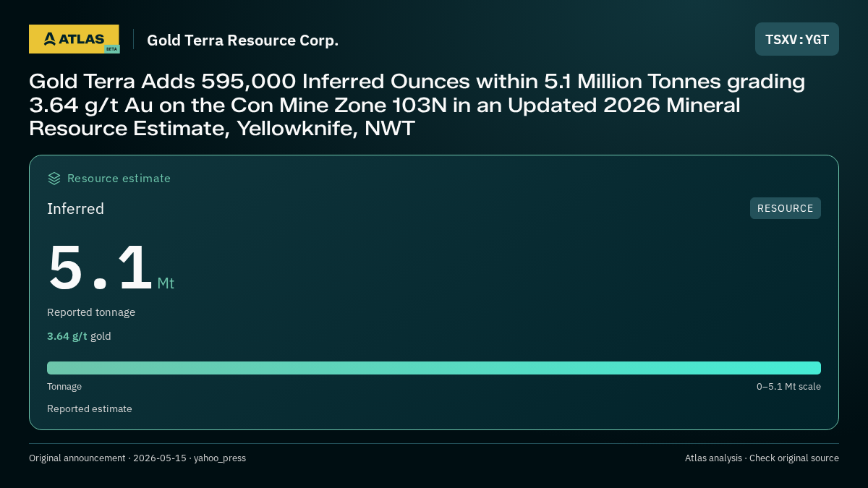The height and width of the screenshot is (488, 868).
Task: Click the Mt unit label
Action: tap(166, 283)
